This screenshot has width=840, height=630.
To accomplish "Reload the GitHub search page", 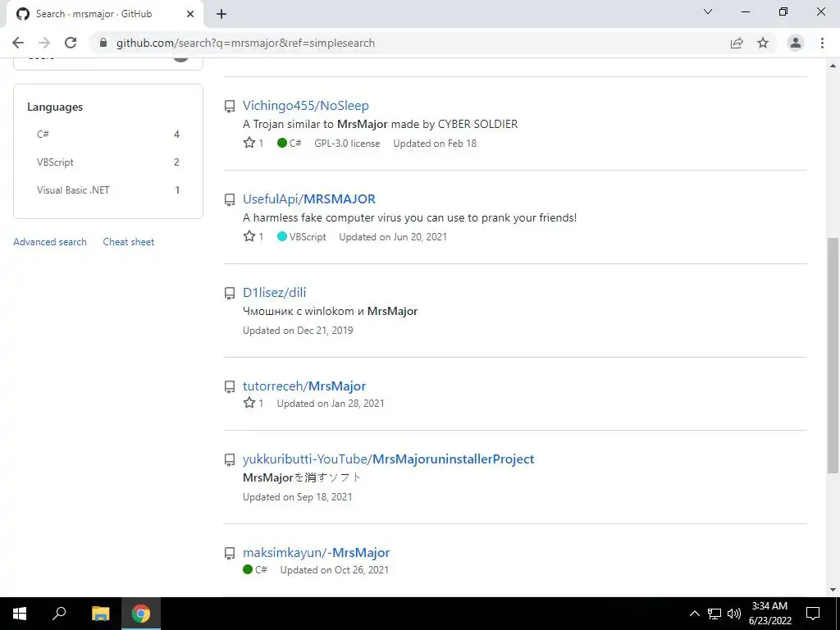I will 71,43.
